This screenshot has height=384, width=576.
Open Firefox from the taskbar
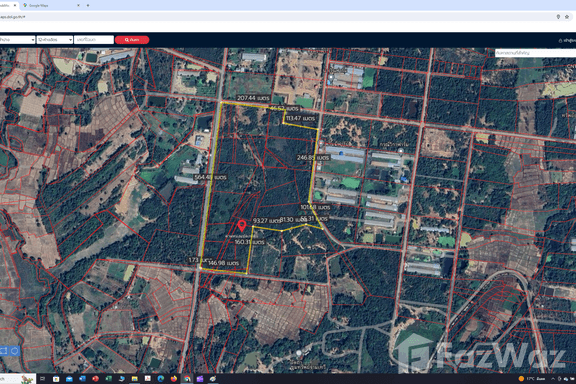[x=174, y=379]
